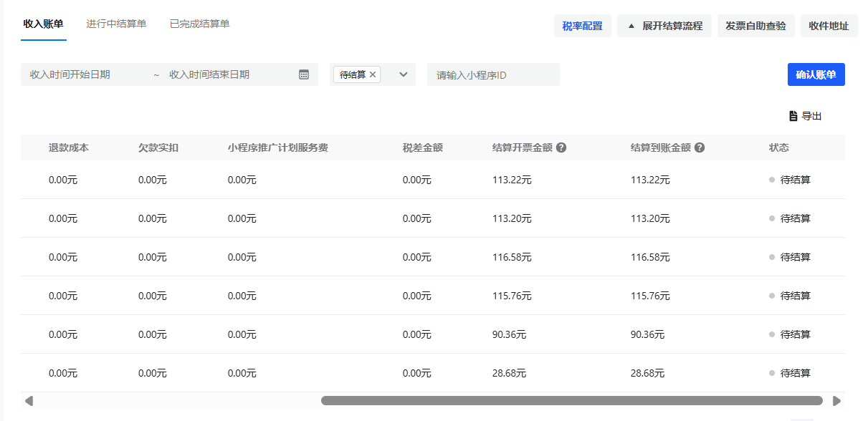
Task: Expand the 展开结算流程 section
Action: tap(664, 26)
